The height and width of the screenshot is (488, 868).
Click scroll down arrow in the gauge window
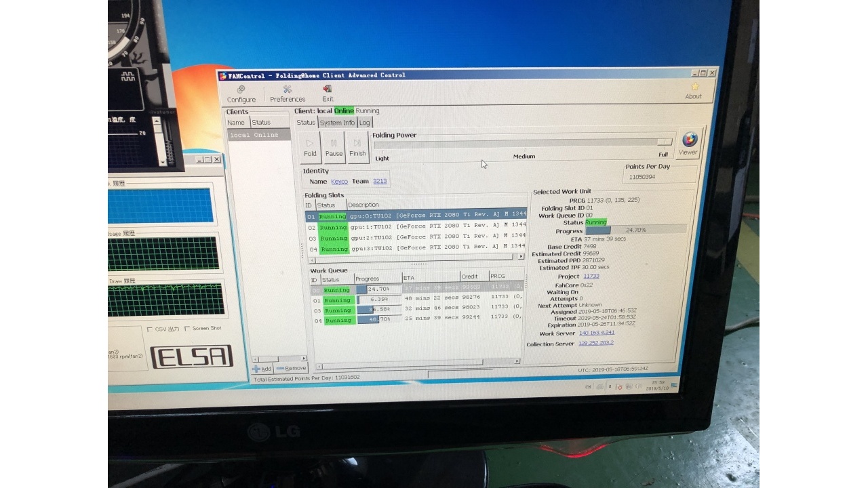pos(163,161)
